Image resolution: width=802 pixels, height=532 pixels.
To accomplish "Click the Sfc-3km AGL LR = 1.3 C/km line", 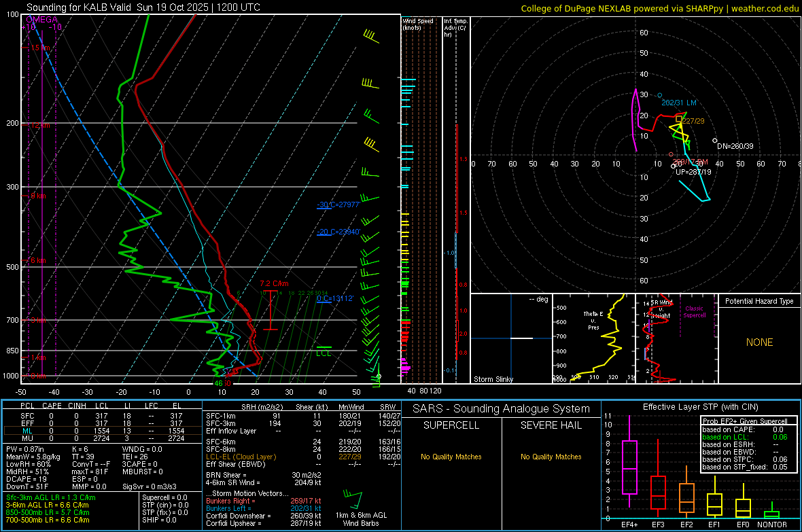I will pos(51,497).
